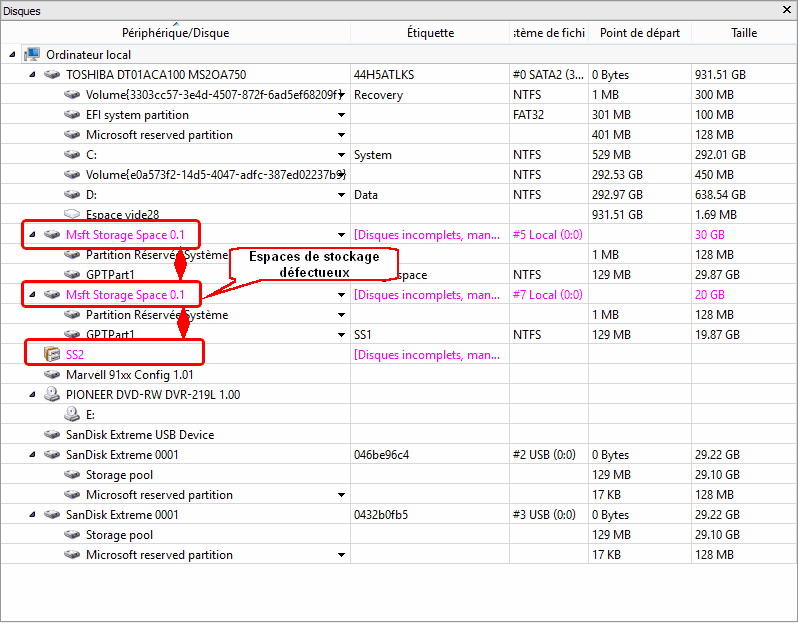
Task: Collapse the SanDisk Extreme 046be96c4 node
Action: coord(33,455)
